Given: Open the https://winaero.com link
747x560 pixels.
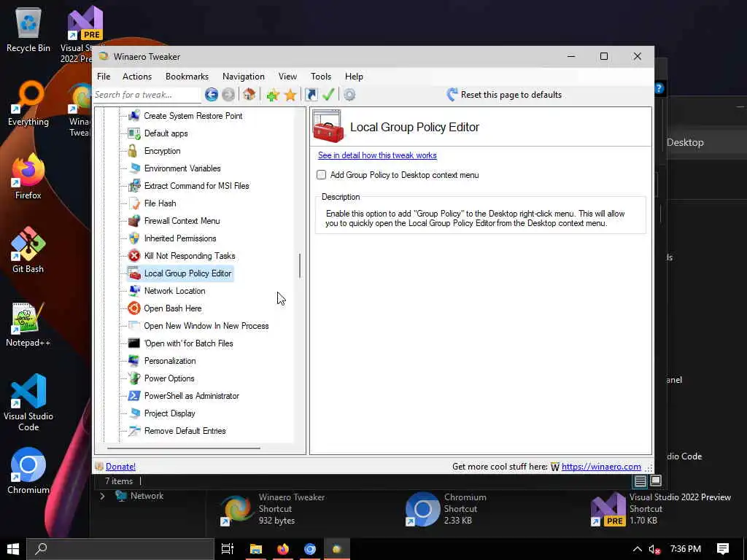Looking at the screenshot, I should 601,467.
